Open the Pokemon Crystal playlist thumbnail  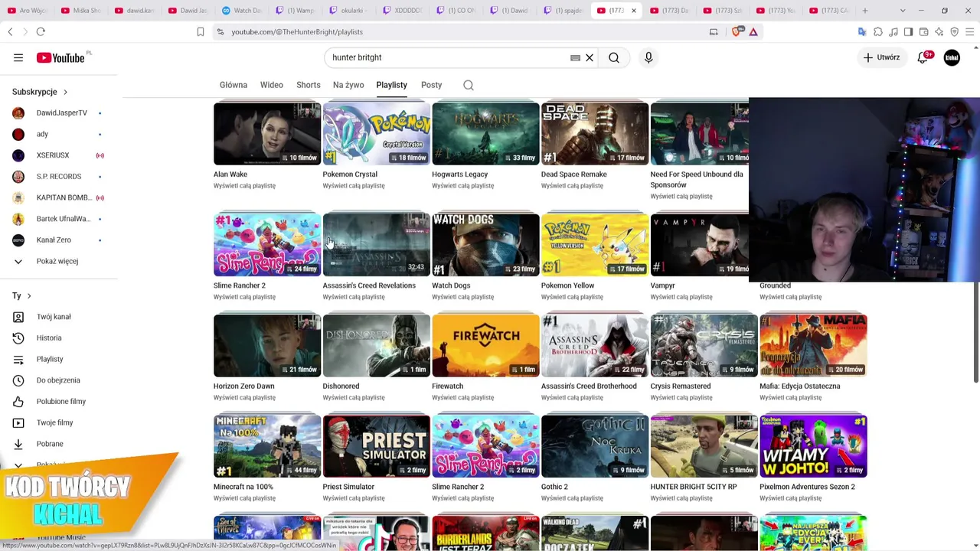376,134
